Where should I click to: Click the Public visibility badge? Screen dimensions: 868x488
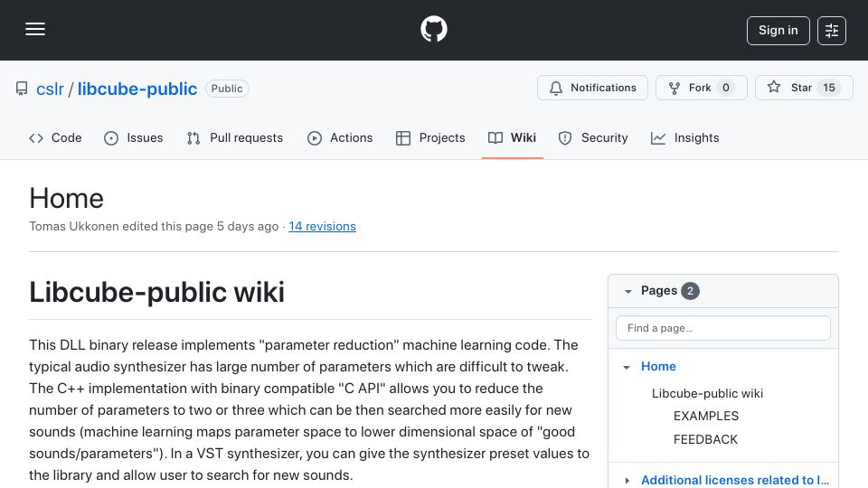(227, 89)
